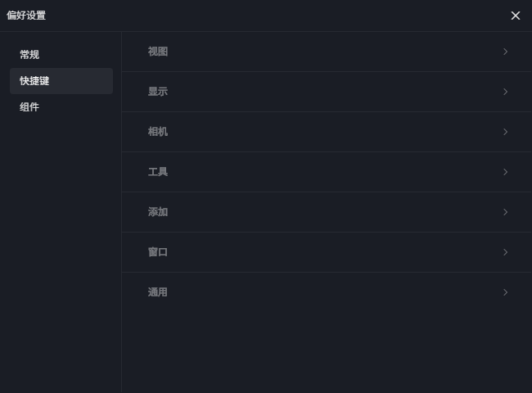Click the 相机 category label
Image resolution: width=532 pixels, height=393 pixels.
[x=158, y=132]
